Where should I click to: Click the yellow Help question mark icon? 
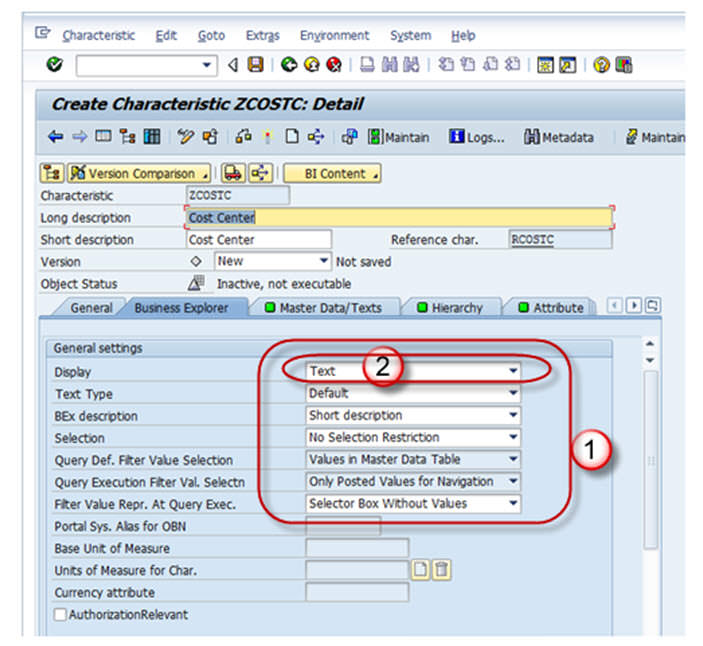pos(602,65)
